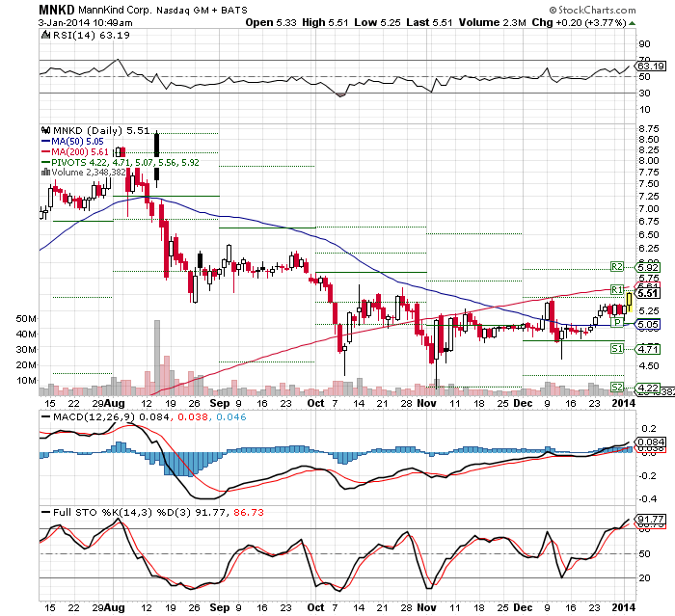Image resolution: width=675 pixels, height=616 pixels.
Task: Click the 50M volume axis label
Action: [26, 318]
